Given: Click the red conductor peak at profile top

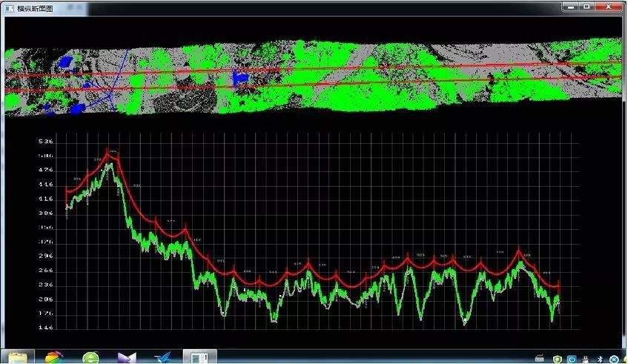Looking at the screenshot, I should point(108,151).
